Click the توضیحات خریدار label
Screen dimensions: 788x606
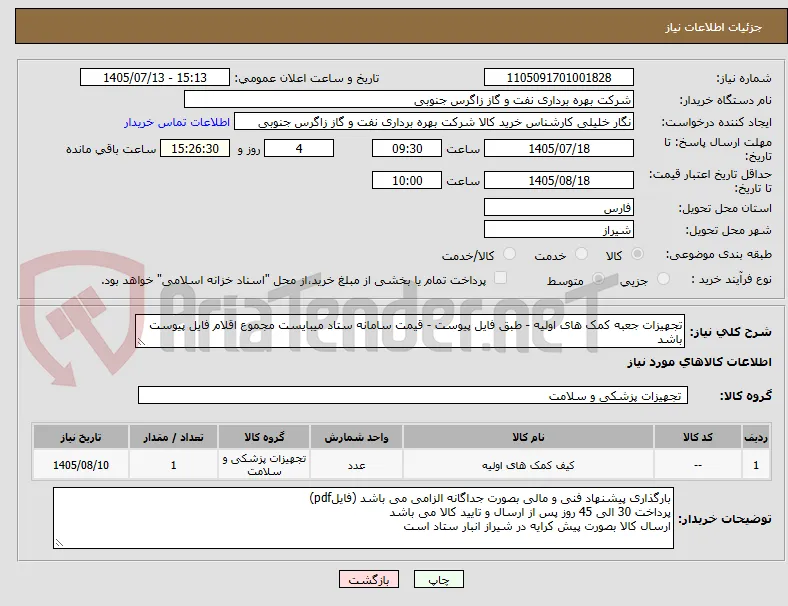(x=725, y=519)
